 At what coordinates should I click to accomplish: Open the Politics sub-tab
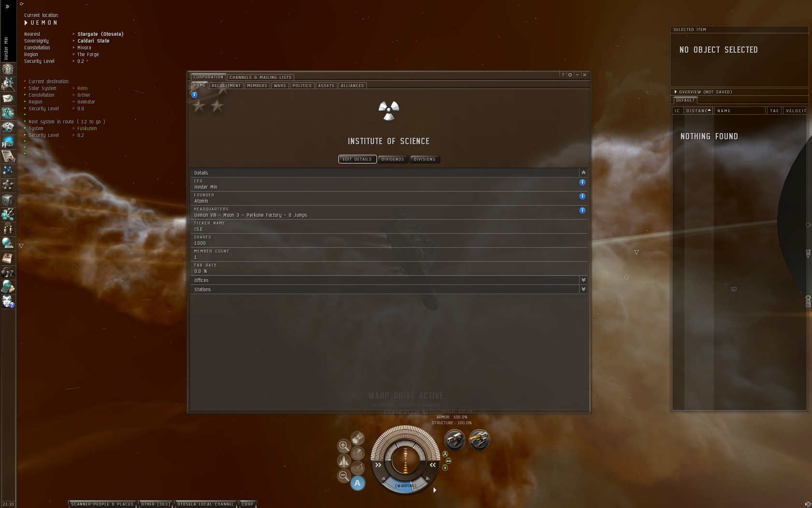[x=302, y=86]
